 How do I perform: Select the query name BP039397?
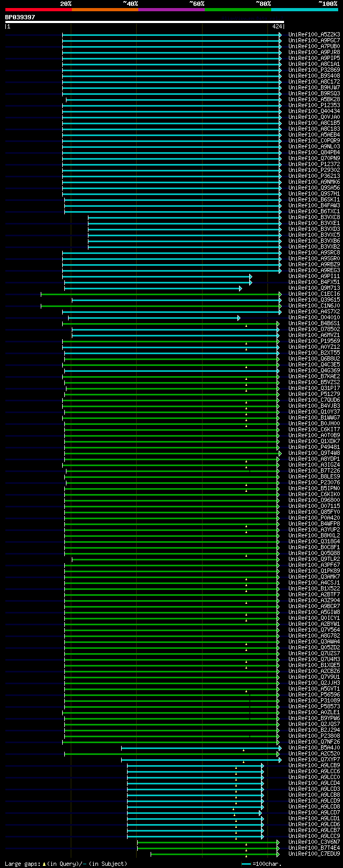pos(20,17)
